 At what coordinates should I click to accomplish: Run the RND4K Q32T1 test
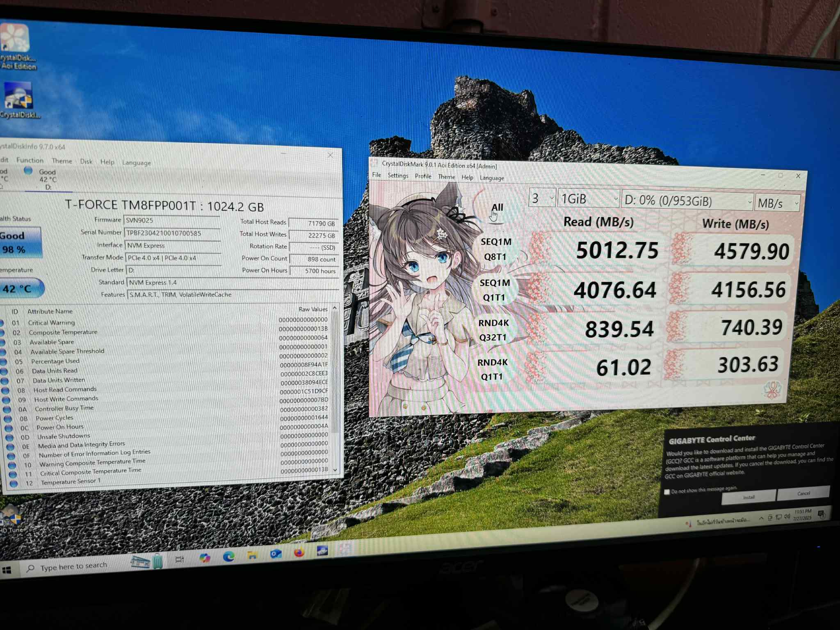[493, 330]
